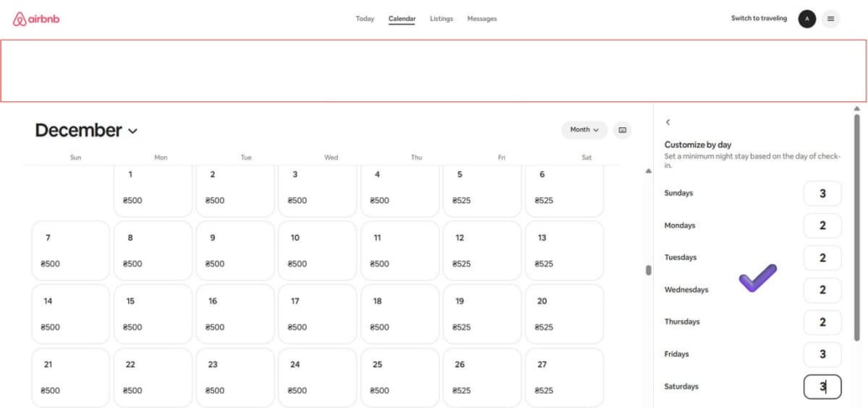Click the Sundays label
Screen dimensions: 868x408
tap(678, 193)
